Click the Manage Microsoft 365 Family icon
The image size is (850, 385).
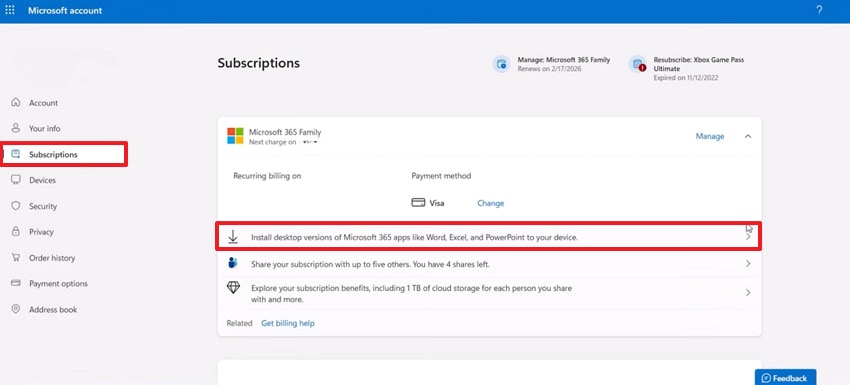(500, 64)
